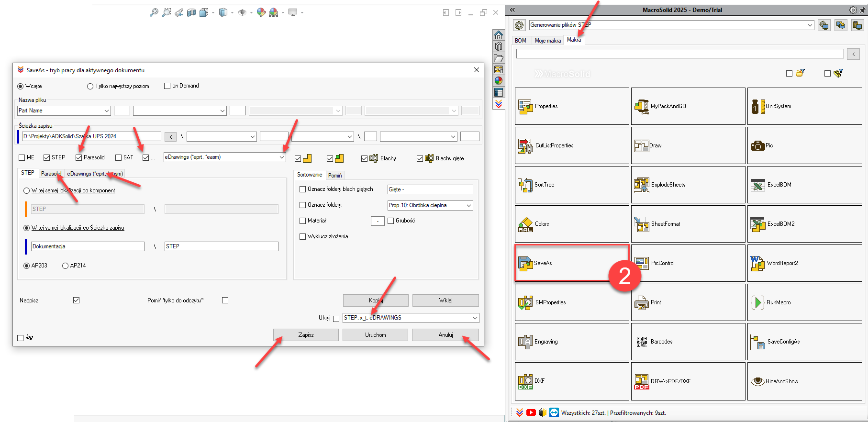This screenshot has height=422, width=868.
Task: Open MacroSolid settings gear in title bar
Action: click(853, 10)
